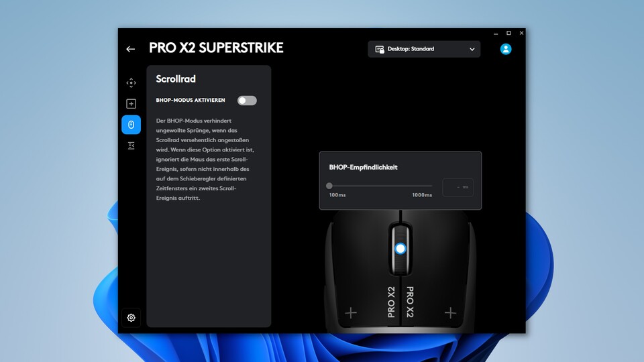Minimize the G HUB window
The height and width of the screenshot is (362, 644).
[x=496, y=34]
